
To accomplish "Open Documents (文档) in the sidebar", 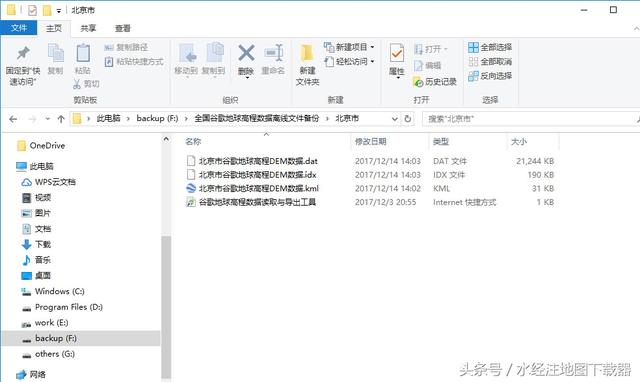I will point(36,229).
